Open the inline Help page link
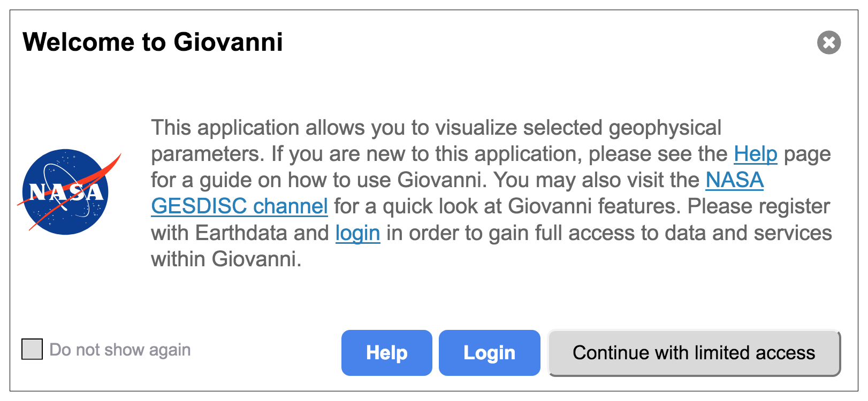868x401 pixels. [x=755, y=154]
